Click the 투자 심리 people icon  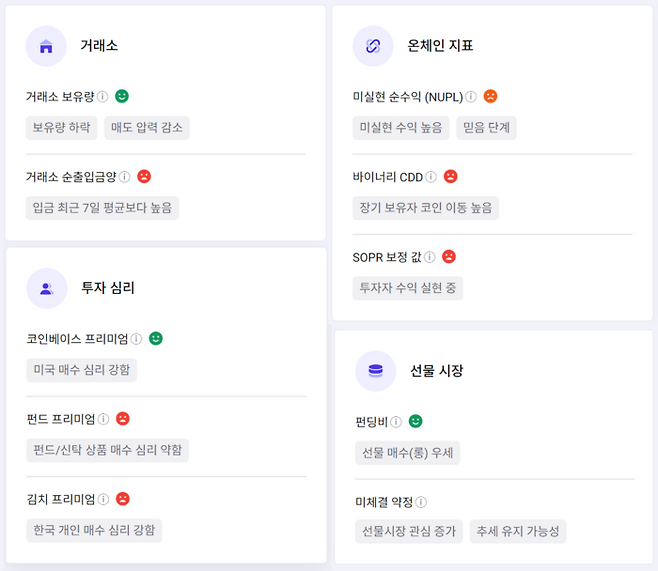pyautogui.click(x=46, y=288)
